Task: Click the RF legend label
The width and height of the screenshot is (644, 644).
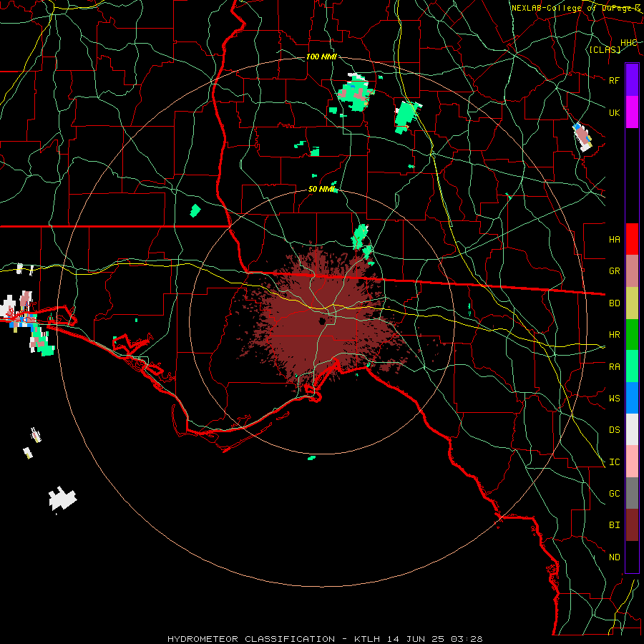Action: [x=615, y=80]
